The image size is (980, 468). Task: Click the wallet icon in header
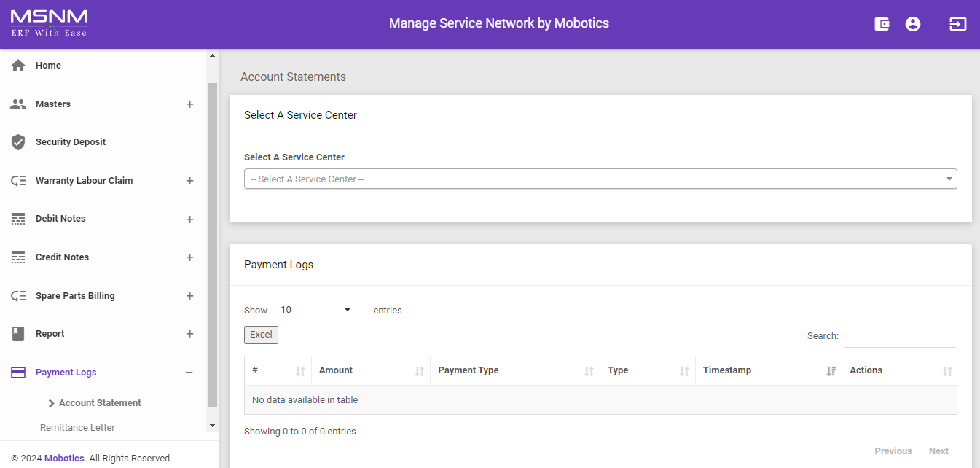(x=882, y=24)
